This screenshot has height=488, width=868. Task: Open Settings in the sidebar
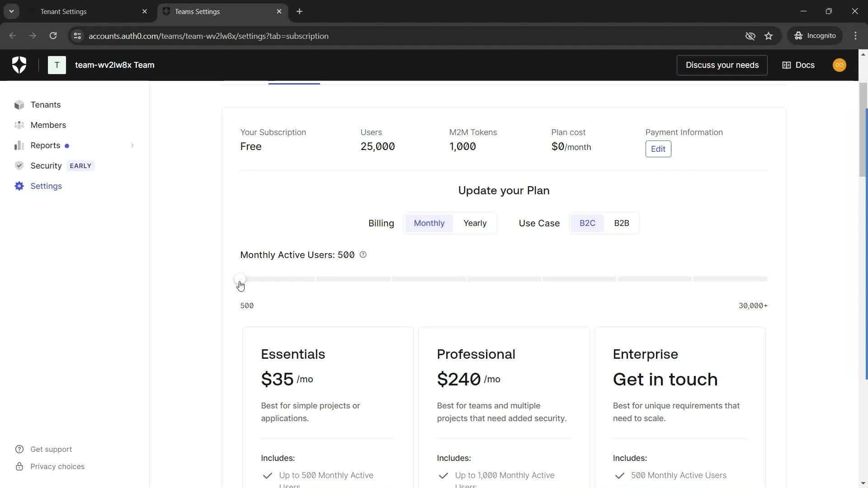point(46,186)
